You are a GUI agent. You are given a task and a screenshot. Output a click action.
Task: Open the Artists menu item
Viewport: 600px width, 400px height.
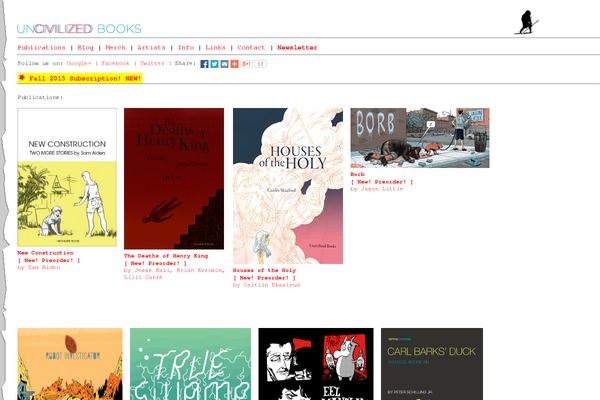coord(151,47)
